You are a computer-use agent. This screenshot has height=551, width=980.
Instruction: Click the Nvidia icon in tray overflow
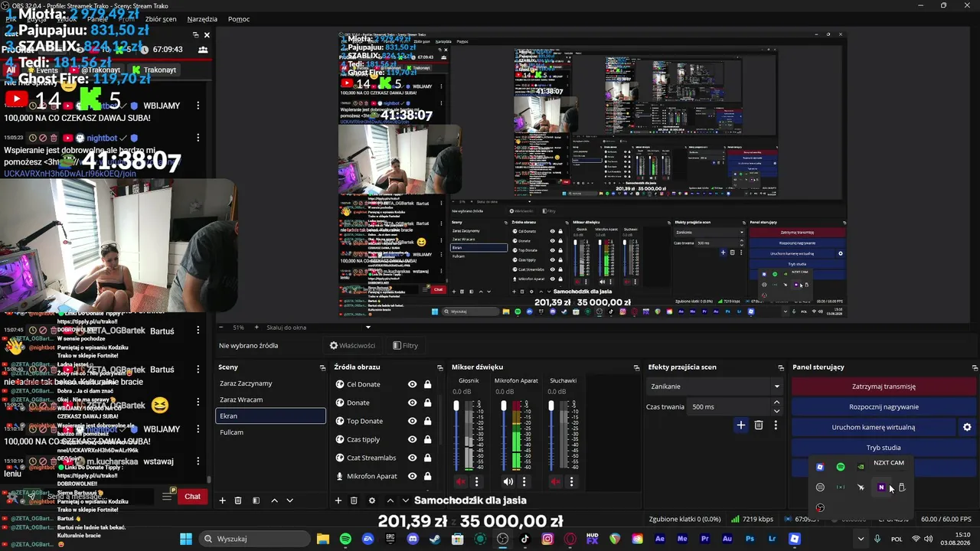click(861, 467)
